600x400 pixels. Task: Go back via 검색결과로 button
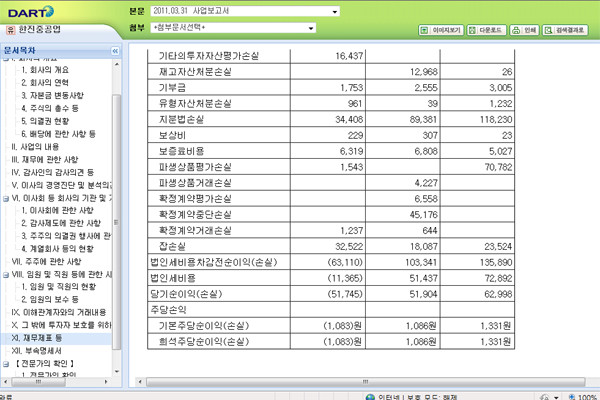pos(565,30)
